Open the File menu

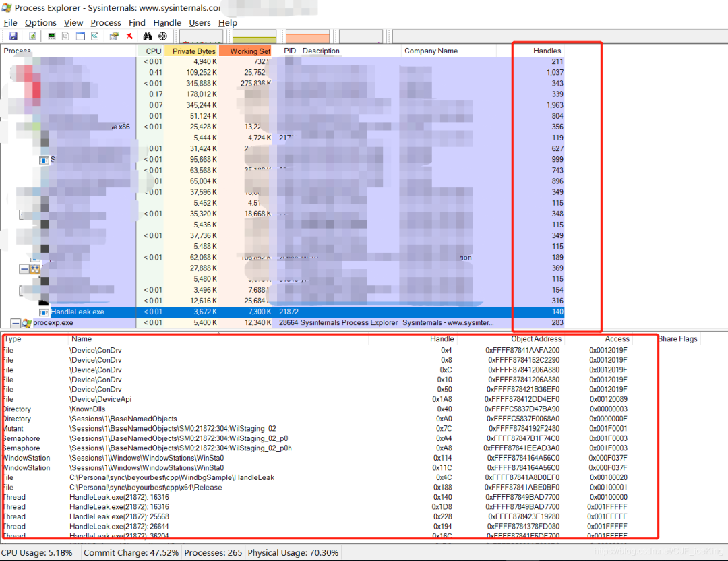[10, 22]
